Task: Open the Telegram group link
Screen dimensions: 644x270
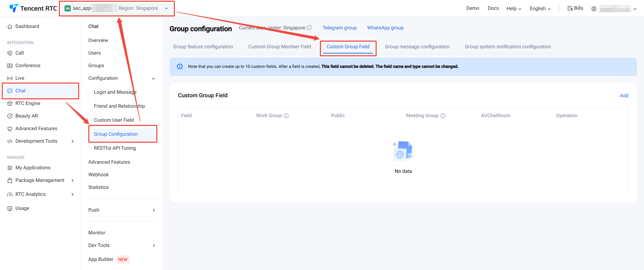Action: pos(340,28)
